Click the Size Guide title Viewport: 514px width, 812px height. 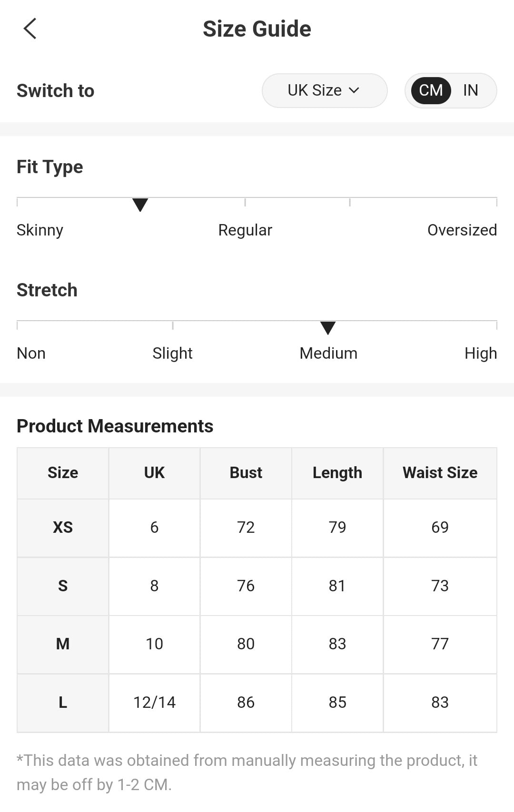(x=257, y=29)
